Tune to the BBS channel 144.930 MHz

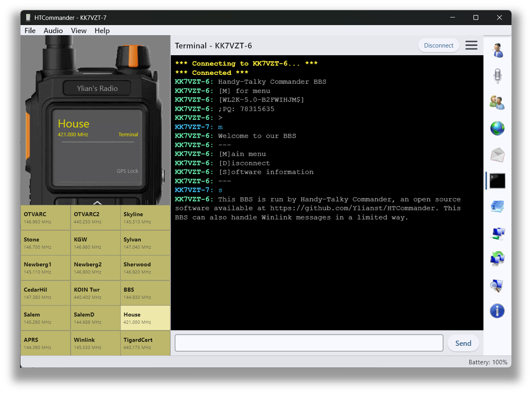tap(145, 293)
